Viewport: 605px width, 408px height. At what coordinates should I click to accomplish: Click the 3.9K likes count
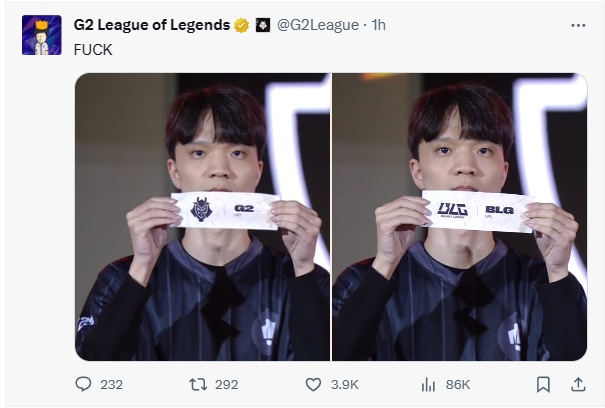coord(345,384)
